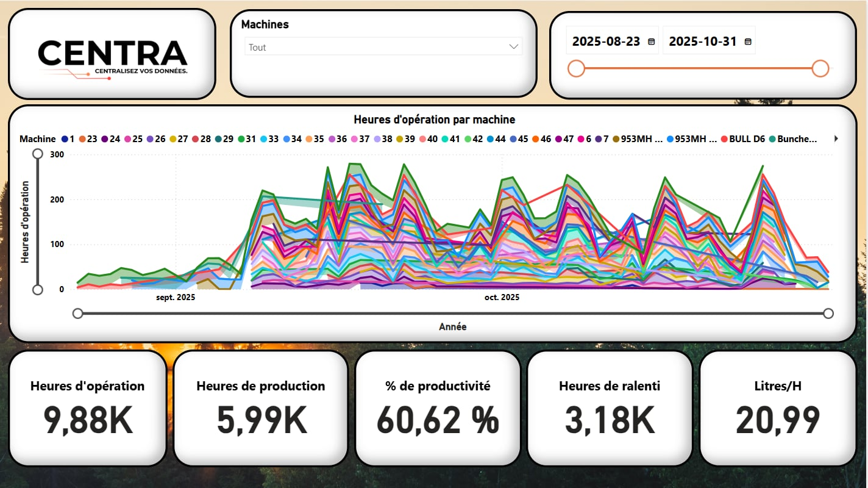Open the end date calendar picker icon
The image size is (868, 488).
[x=748, y=41]
